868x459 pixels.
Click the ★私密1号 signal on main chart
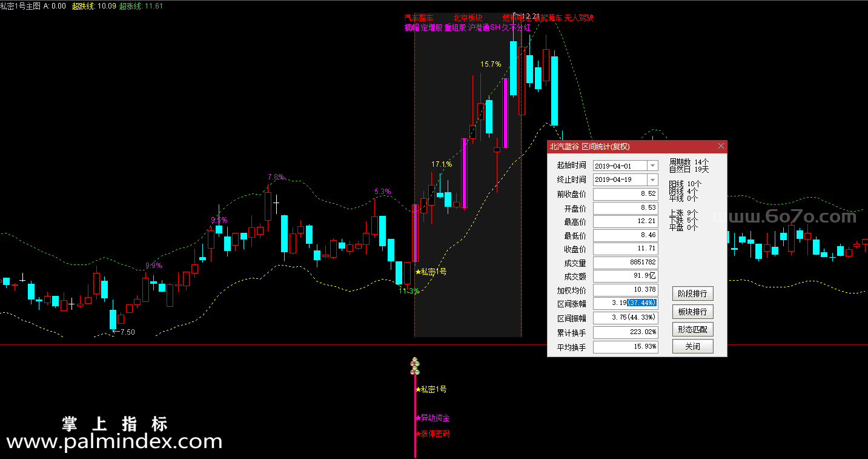pyautogui.click(x=431, y=272)
